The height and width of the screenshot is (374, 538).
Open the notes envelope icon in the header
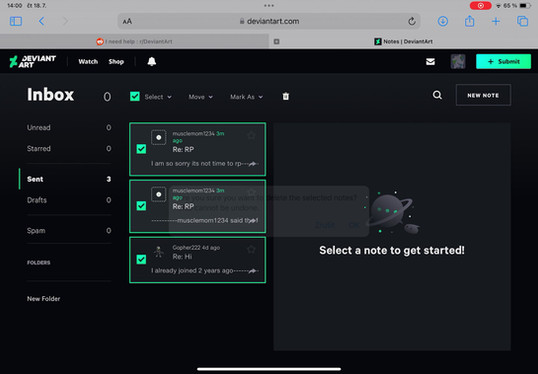pyautogui.click(x=430, y=61)
